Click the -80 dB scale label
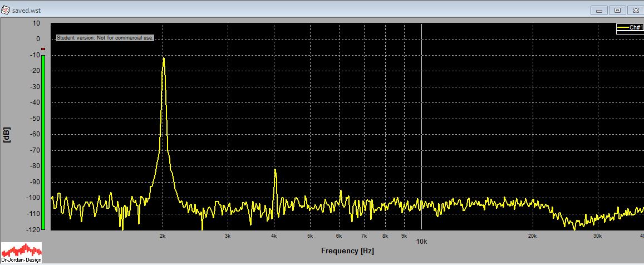Screen dimensions: 644x265 35,166
